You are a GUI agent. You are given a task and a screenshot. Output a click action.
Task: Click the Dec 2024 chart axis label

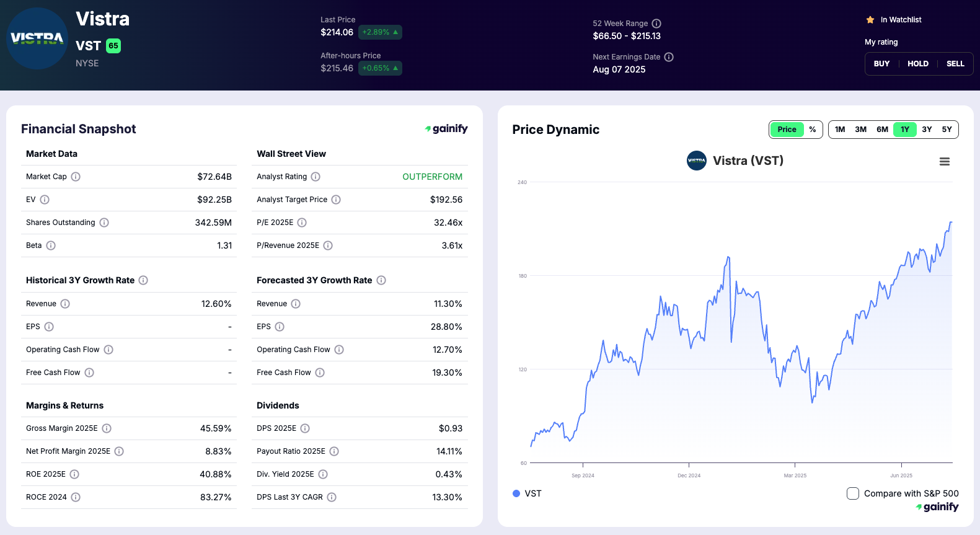click(x=689, y=475)
